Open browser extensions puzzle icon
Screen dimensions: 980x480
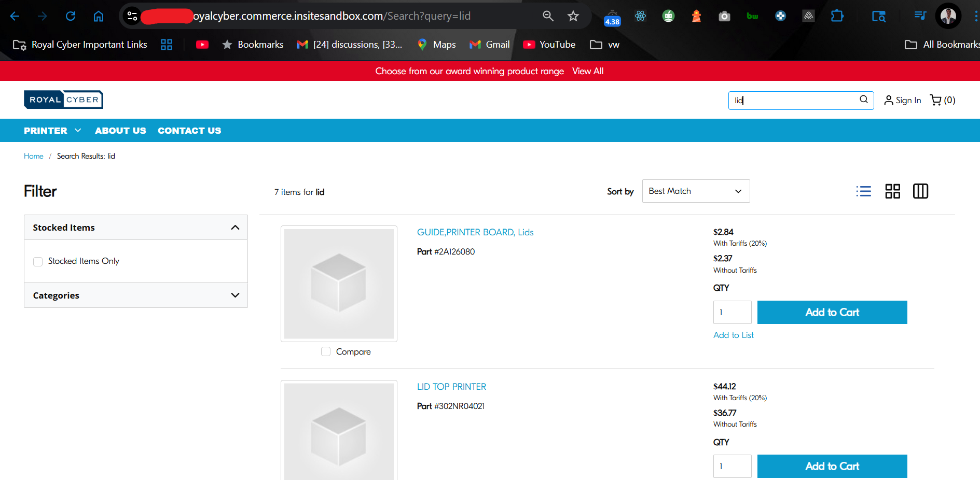(x=837, y=16)
